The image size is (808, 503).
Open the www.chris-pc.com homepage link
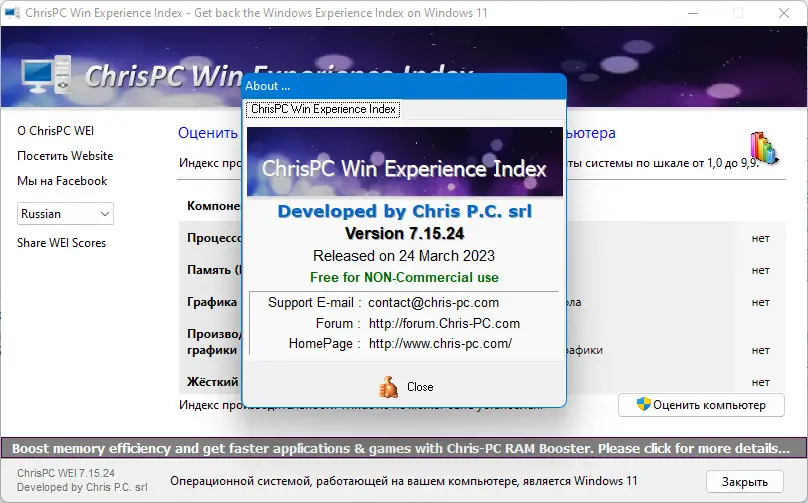(x=441, y=343)
